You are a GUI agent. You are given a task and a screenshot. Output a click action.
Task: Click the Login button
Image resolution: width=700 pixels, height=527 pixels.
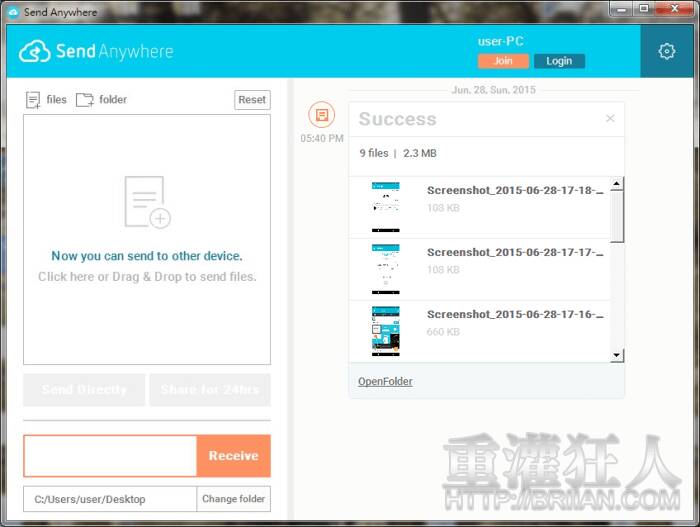559,61
